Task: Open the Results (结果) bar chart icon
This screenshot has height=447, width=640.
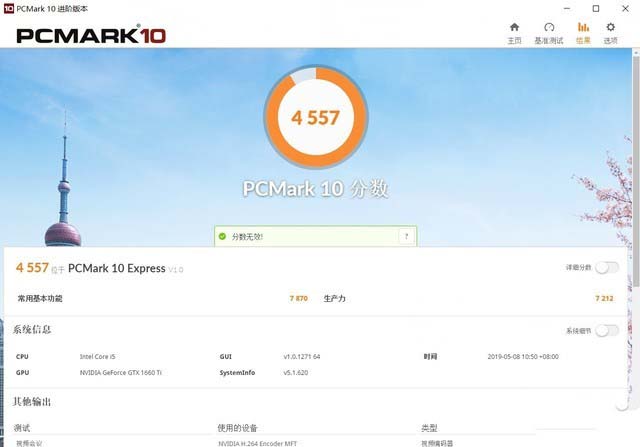Action: point(583,27)
